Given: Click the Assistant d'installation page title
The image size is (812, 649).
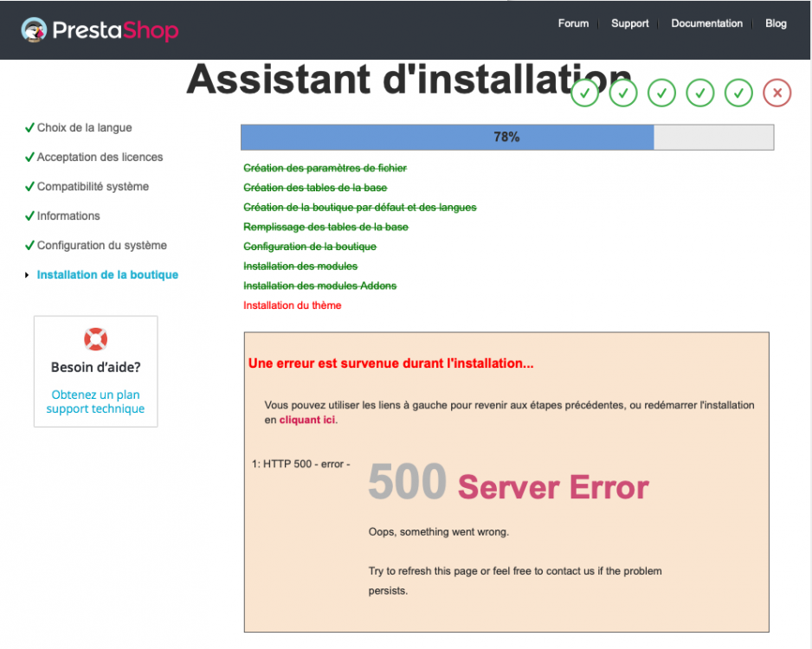Looking at the screenshot, I should tap(409, 80).
